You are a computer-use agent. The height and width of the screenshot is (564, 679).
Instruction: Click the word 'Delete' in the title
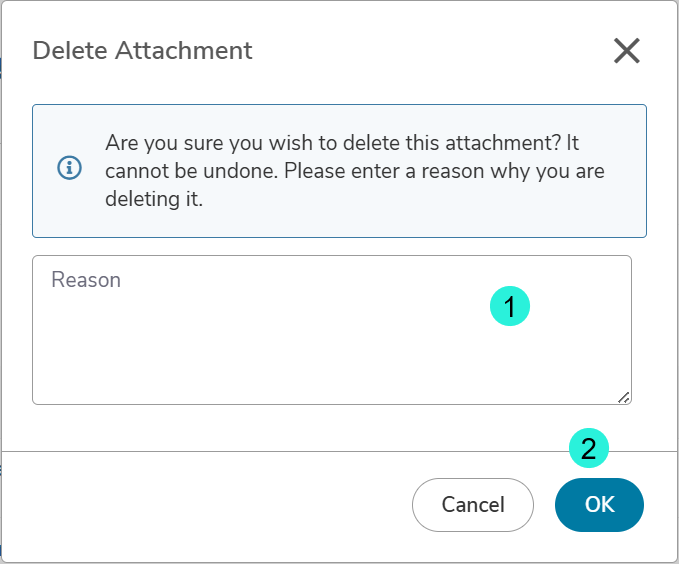pyautogui.click(x=70, y=51)
